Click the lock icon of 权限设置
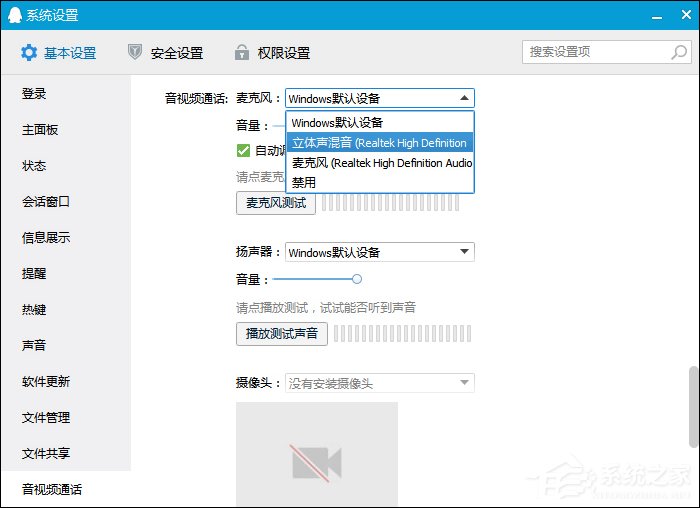 (242, 52)
